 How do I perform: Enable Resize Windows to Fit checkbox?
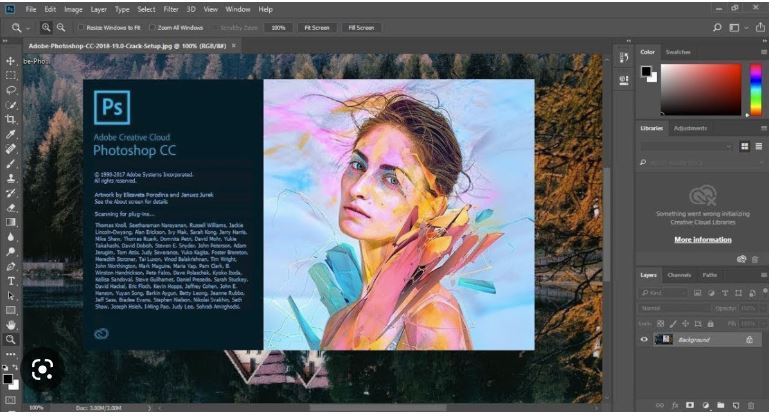tap(79, 28)
